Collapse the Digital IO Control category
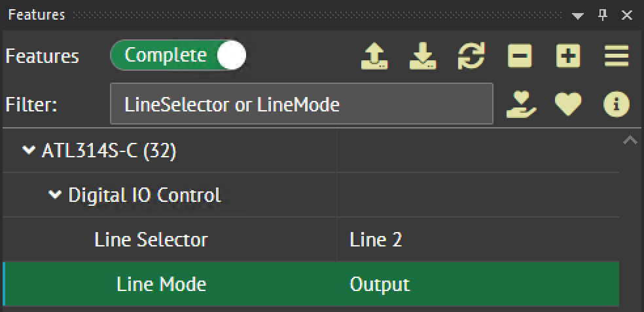The image size is (644, 312). (x=55, y=195)
